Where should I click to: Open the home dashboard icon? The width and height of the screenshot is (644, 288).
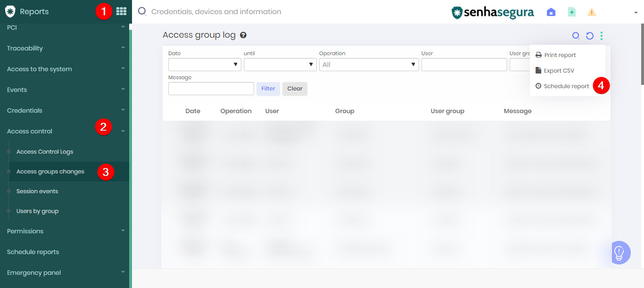coord(551,12)
